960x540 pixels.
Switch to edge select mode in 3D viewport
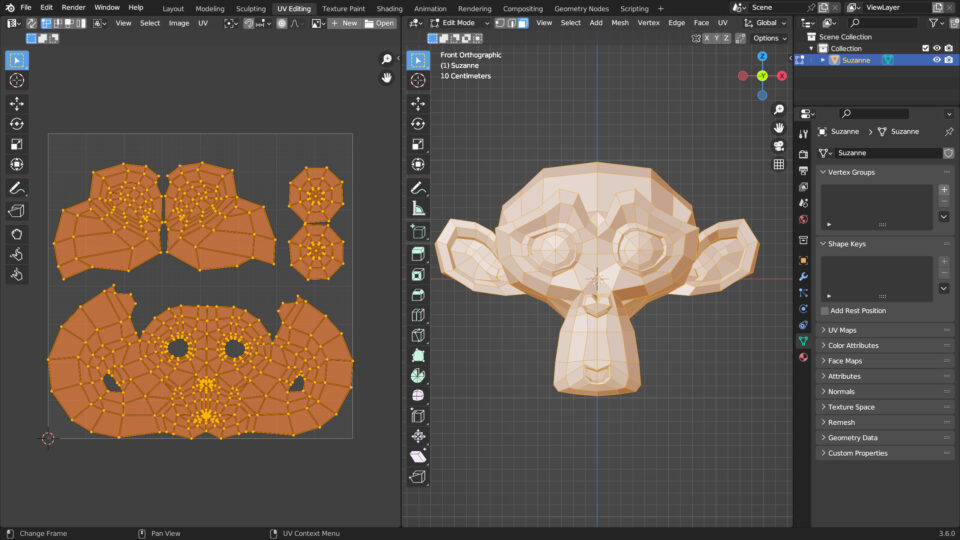pyautogui.click(x=511, y=23)
